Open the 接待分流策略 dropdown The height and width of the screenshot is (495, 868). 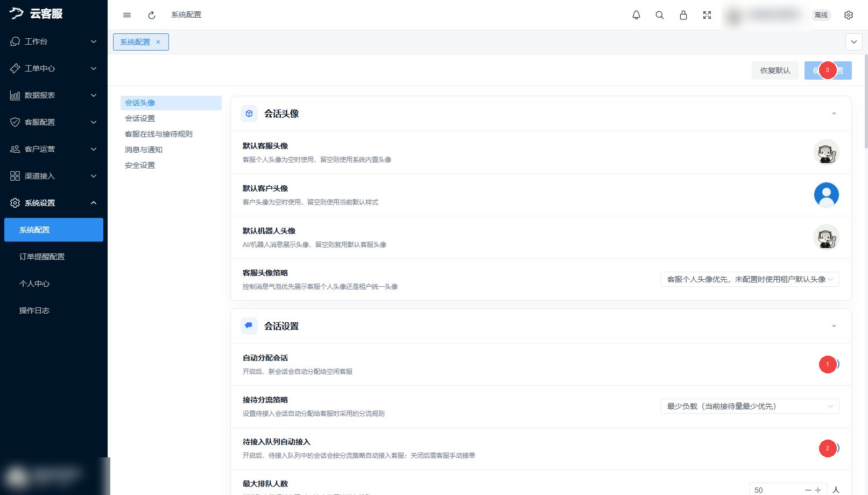point(750,406)
